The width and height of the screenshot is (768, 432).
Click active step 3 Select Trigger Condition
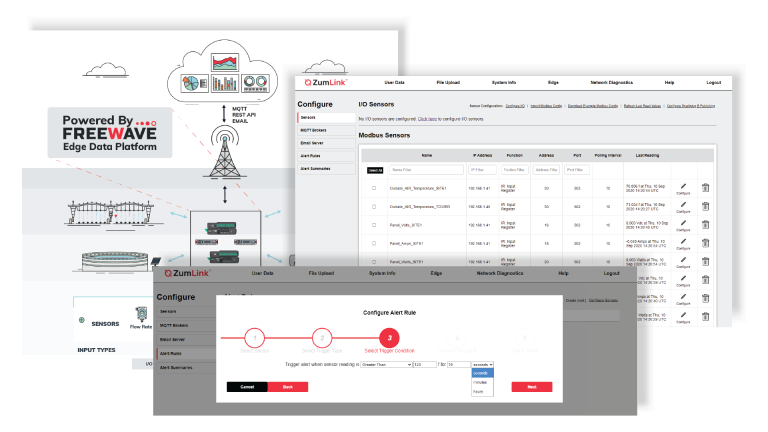(389, 338)
